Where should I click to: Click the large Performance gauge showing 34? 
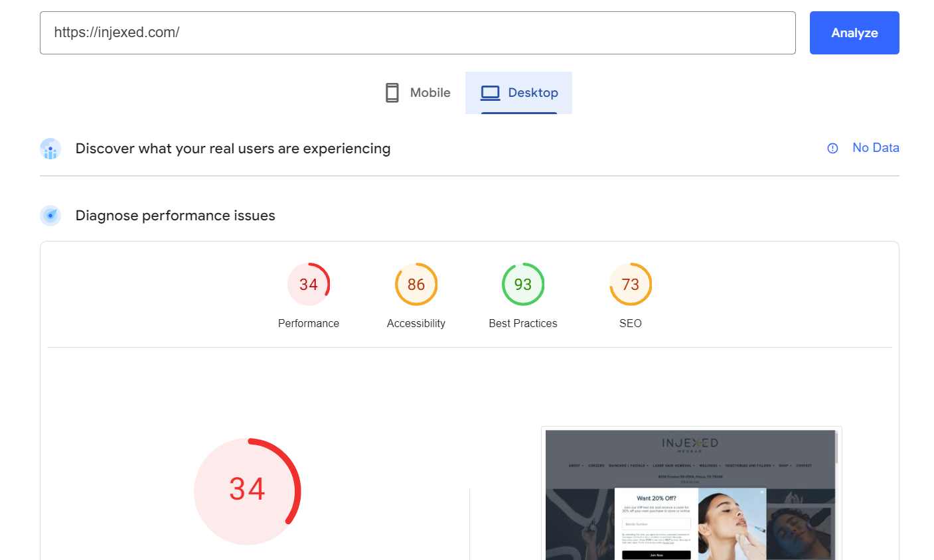pyautogui.click(x=248, y=491)
